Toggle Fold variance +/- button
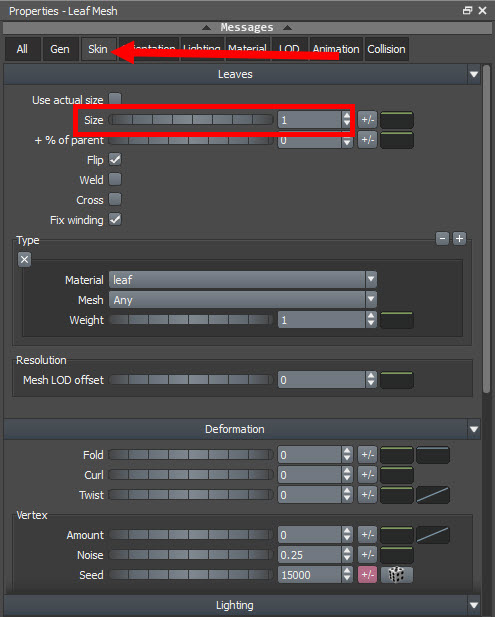Screen dimensions: 495x617 pyautogui.click(x=368, y=455)
